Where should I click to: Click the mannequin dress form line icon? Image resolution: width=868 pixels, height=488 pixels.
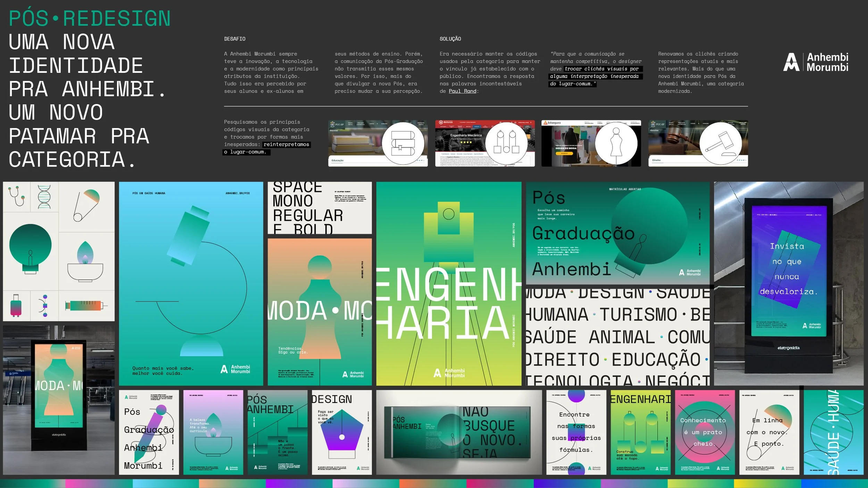616,143
